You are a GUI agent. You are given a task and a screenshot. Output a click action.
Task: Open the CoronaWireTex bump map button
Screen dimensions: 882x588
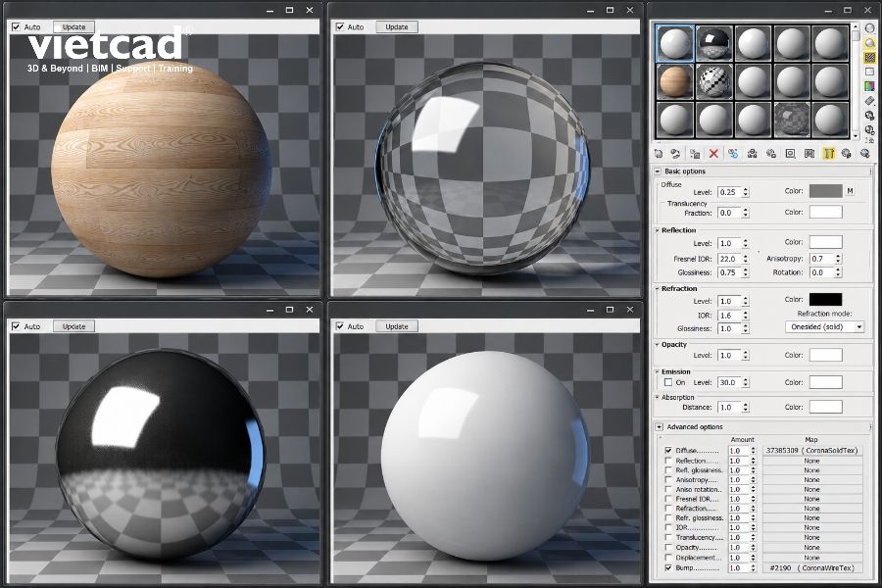pyautogui.click(x=812, y=568)
